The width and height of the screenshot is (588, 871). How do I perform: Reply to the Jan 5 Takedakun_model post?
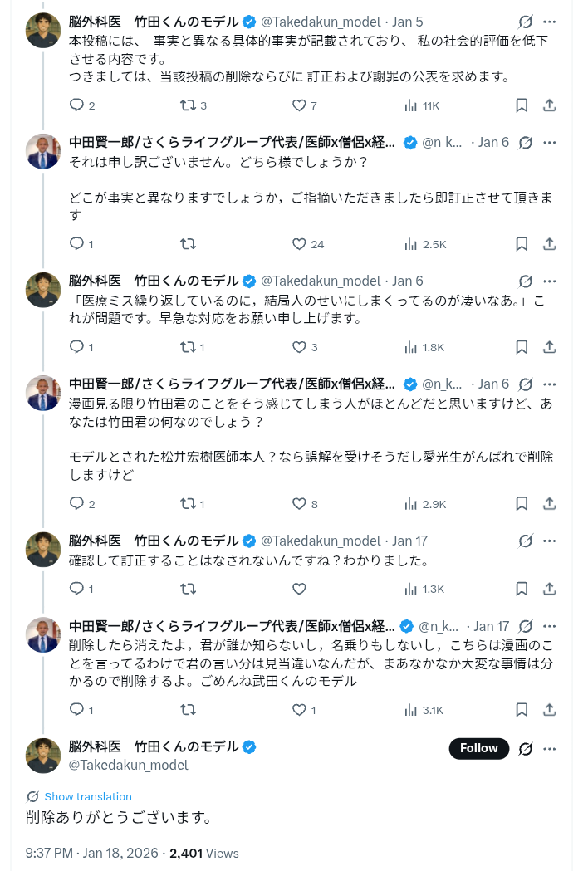(x=76, y=105)
